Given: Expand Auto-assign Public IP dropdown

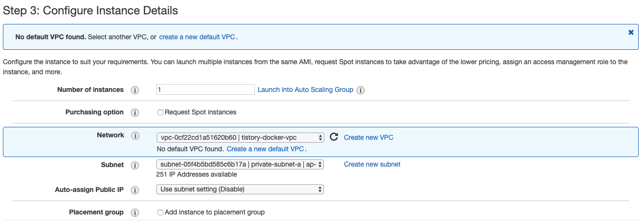Looking at the screenshot, I should [x=240, y=189].
